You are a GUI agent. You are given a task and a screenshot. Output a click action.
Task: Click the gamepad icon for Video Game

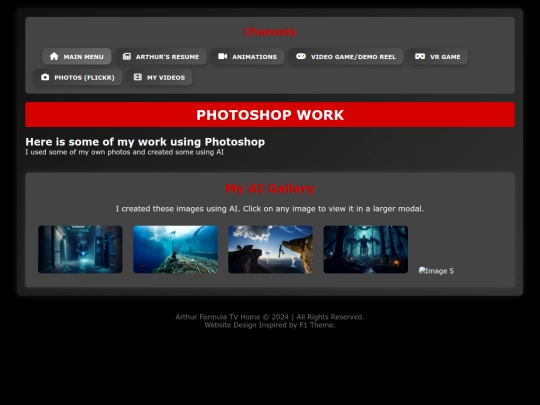301,56
